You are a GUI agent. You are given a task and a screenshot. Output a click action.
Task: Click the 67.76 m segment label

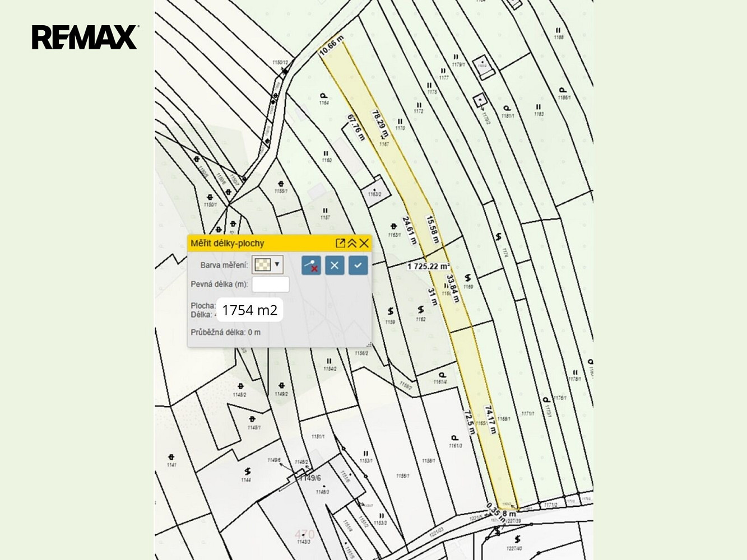coord(356,127)
